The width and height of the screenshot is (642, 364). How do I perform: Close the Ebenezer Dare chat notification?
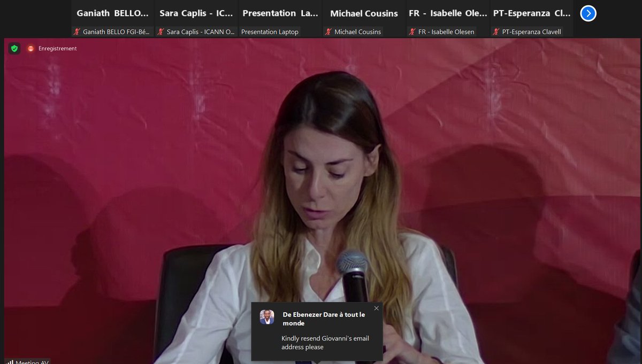click(376, 308)
